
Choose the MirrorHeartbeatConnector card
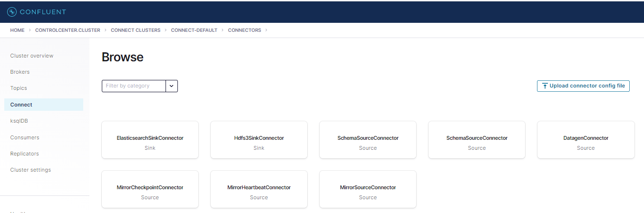[259, 189]
